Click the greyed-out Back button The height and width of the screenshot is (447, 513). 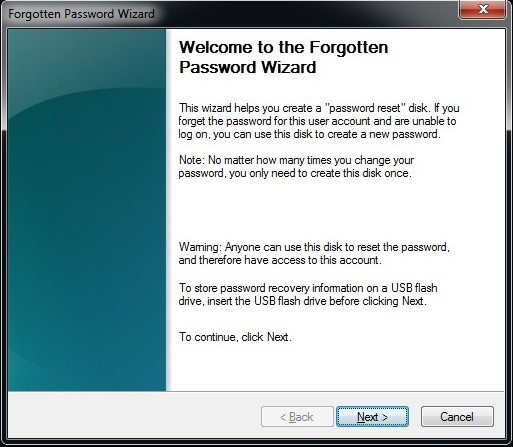(297, 416)
